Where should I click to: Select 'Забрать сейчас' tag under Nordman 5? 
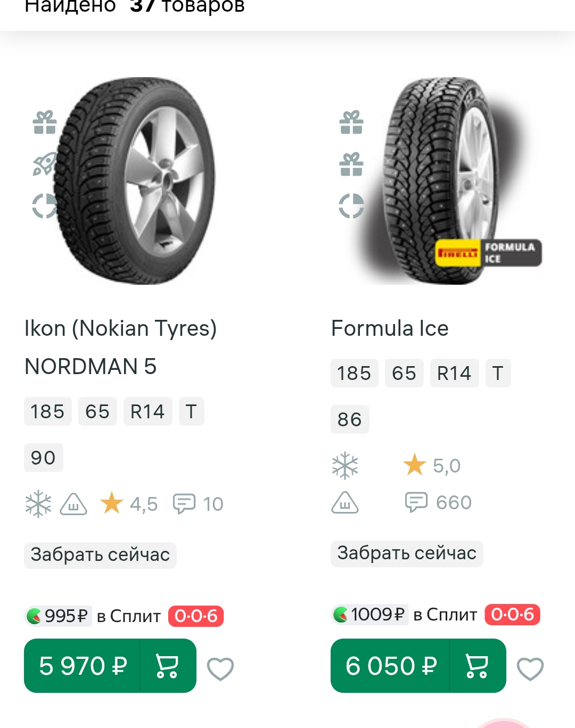coord(100,555)
